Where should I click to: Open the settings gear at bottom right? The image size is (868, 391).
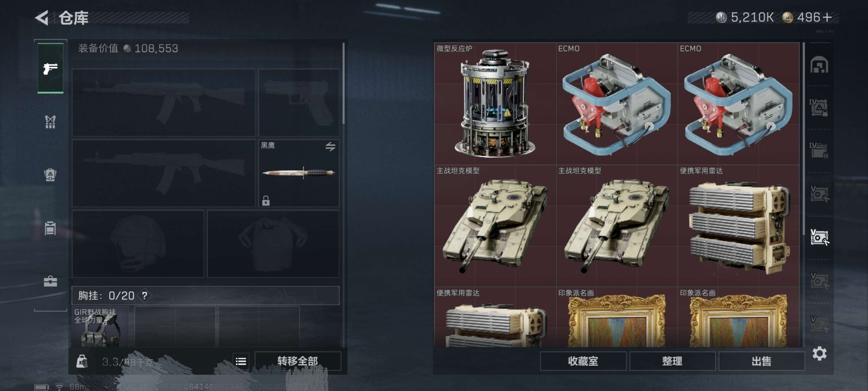[x=819, y=353]
